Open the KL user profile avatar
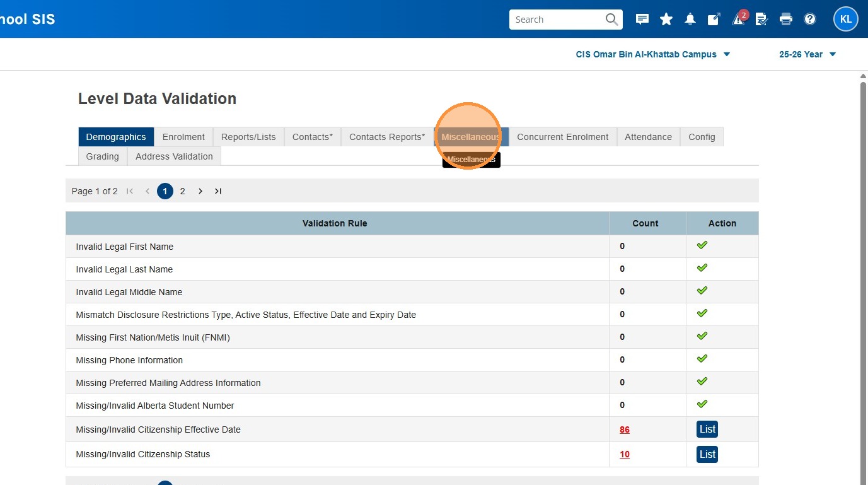 (x=845, y=20)
